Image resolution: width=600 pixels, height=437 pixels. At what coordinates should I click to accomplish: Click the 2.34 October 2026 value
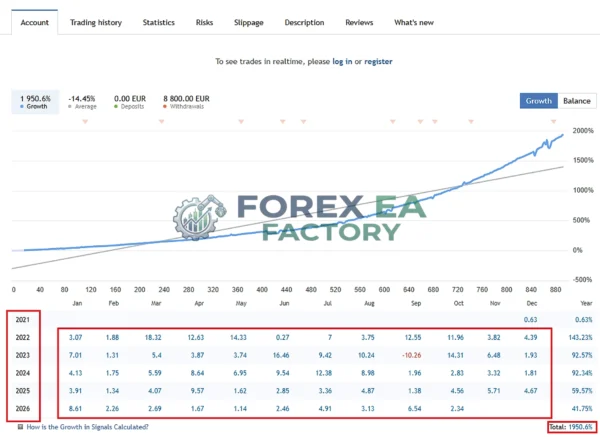tap(457, 409)
